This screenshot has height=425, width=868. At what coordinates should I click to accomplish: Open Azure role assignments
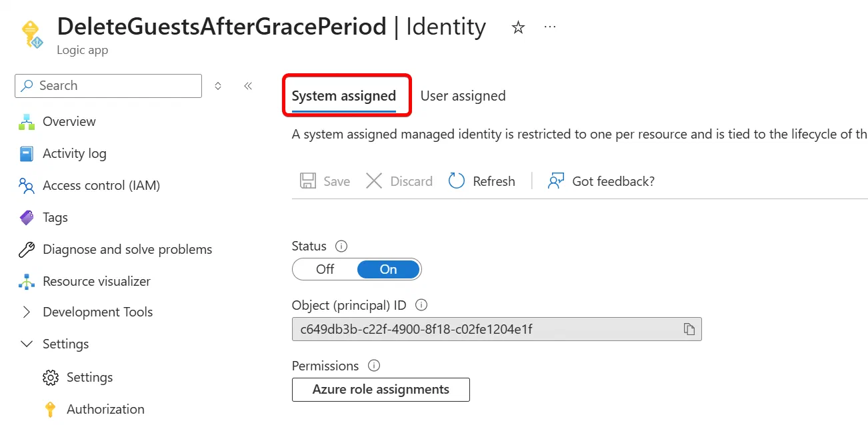[x=381, y=390]
